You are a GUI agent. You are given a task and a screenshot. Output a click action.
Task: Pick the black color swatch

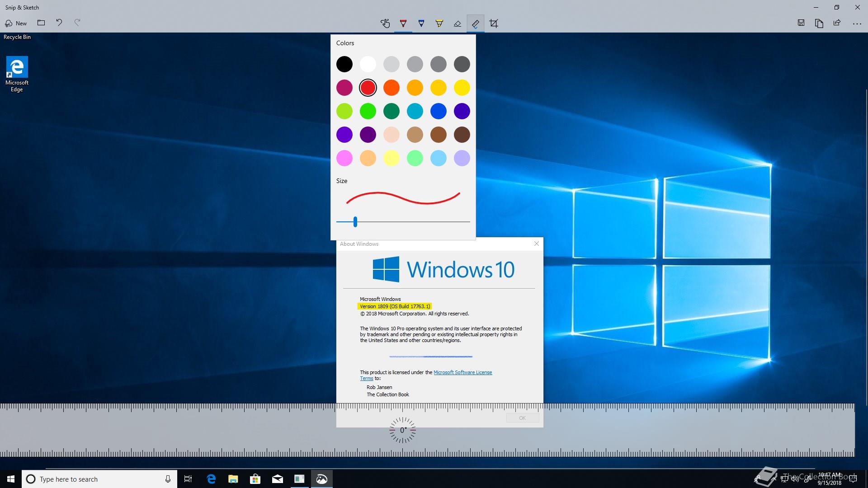344,64
